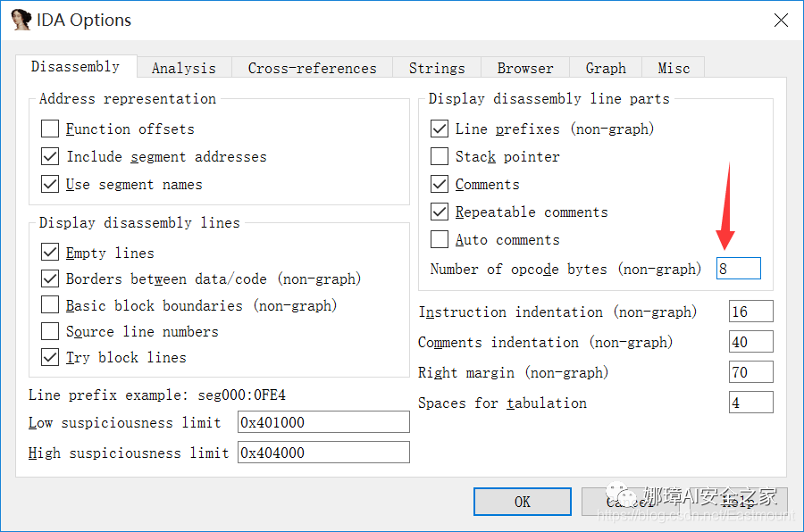Image resolution: width=804 pixels, height=532 pixels.
Task: Click the Right margin (non-graph) label
Action: 514,372
